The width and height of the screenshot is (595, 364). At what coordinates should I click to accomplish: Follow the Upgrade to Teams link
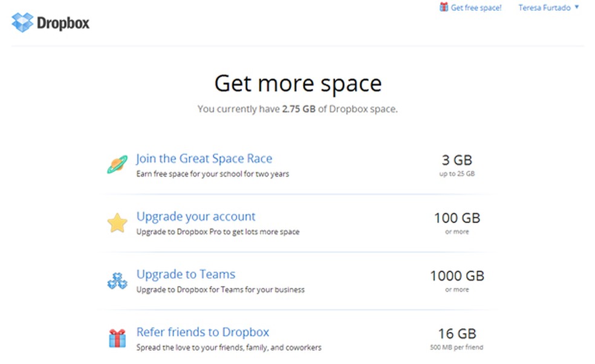click(x=186, y=274)
